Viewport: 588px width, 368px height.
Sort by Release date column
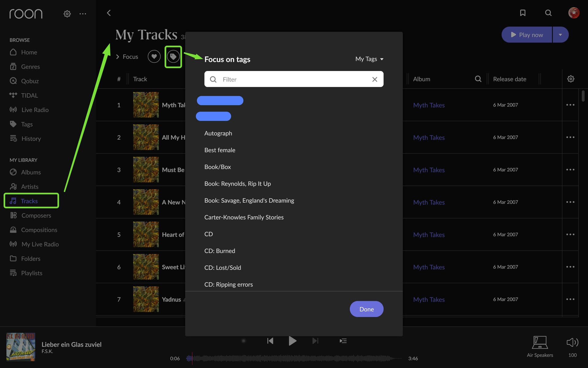(x=510, y=79)
